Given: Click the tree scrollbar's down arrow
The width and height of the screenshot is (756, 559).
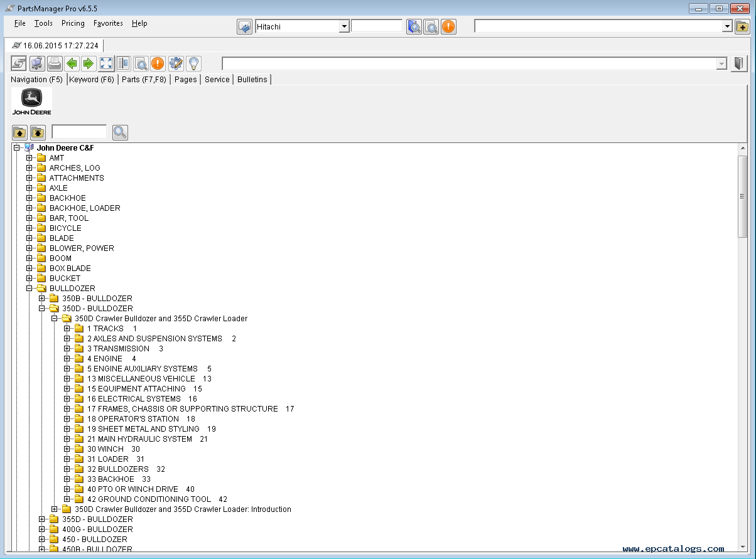Looking at the screenshot, I should point(742,546).
